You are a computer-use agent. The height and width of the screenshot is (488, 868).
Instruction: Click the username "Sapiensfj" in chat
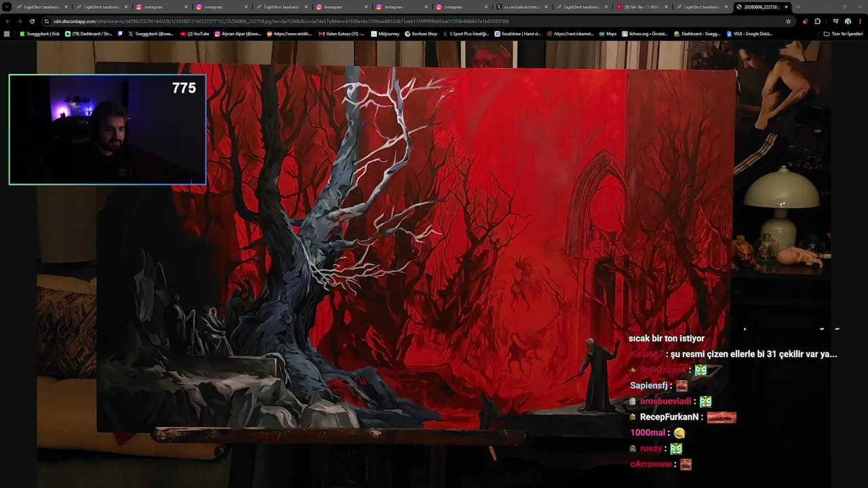650,386
